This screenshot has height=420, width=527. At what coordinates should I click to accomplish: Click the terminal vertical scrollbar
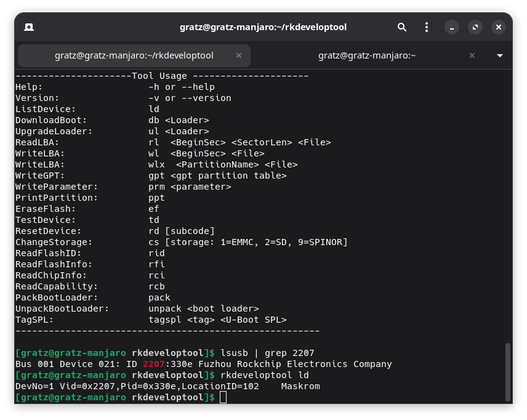[507, 370]
